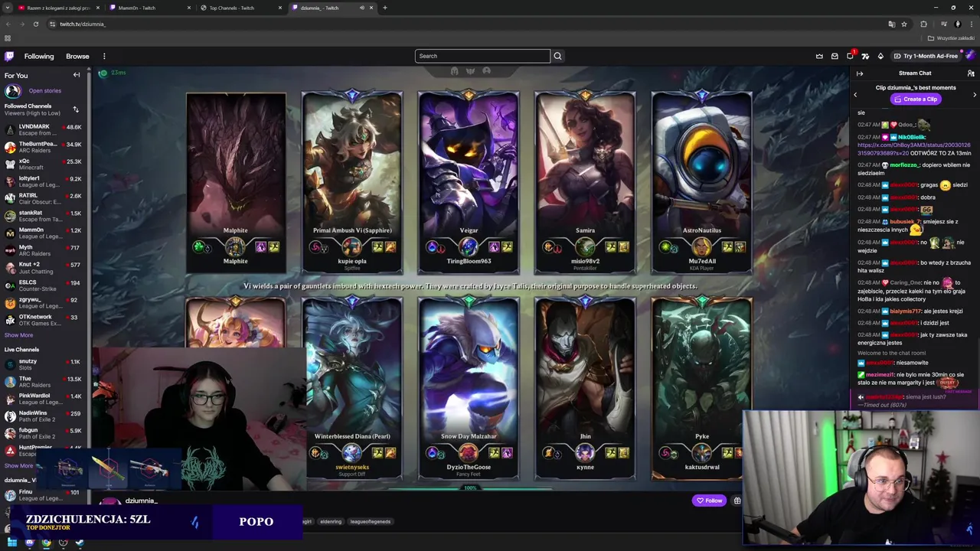Open the user profile avatar menu
This screenshot has height=551, width=980.
click(x=971, y=56)
